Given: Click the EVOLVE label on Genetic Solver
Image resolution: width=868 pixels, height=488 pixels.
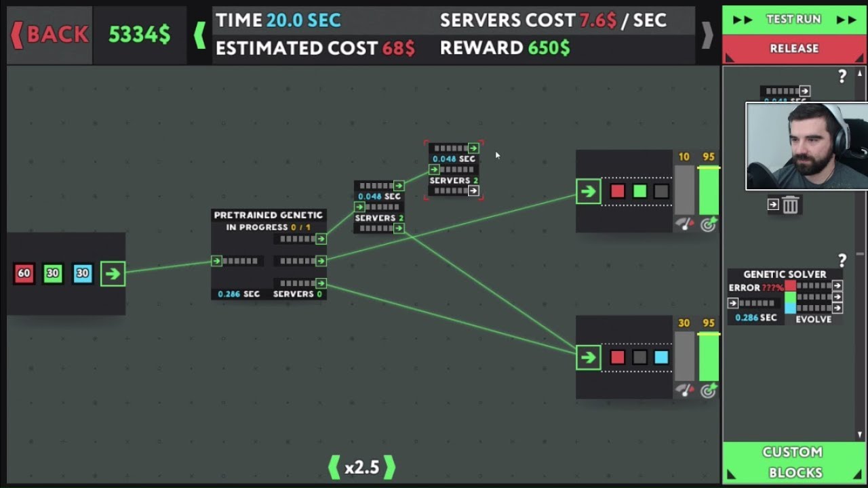Looking at the screenshot, I should (814, 319).
